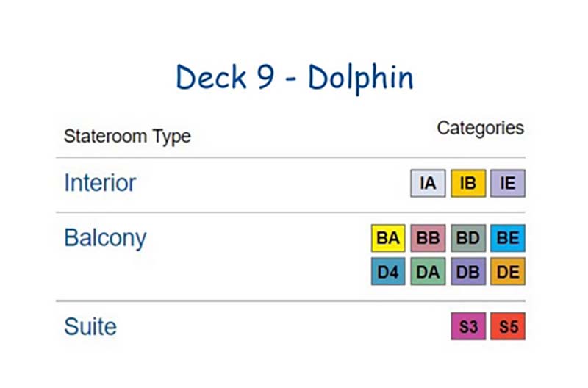Screen dimensions: 588x388
Task: Click the Stateroom Type column header
Action: point(127,136)
